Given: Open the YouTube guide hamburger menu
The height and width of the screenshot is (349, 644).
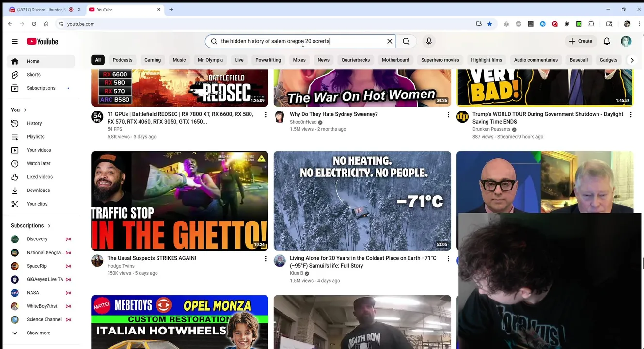Looking at the screenshot, I should [x=15, y=41].
